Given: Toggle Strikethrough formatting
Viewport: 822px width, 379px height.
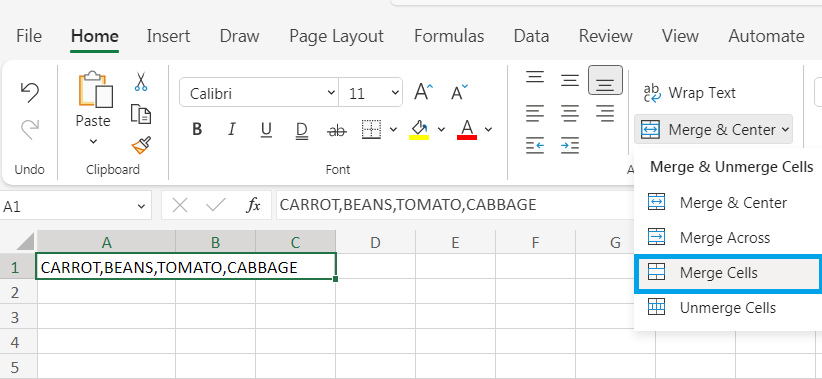Looking at the screenshot, I should pos(337,131).
